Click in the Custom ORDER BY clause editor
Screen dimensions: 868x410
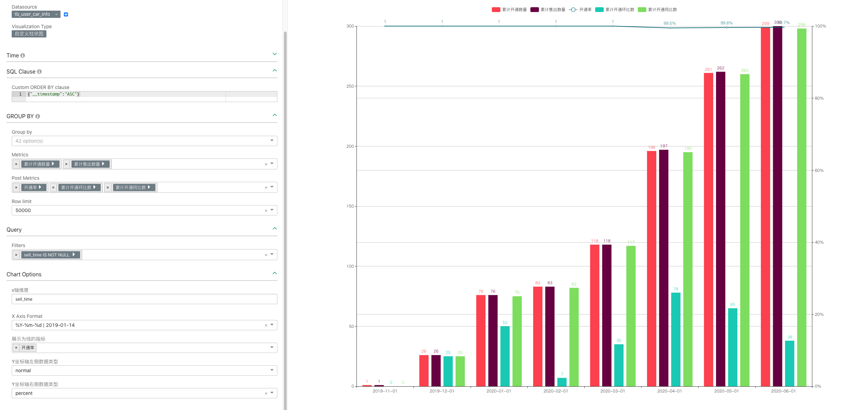(x=144, y=96)
